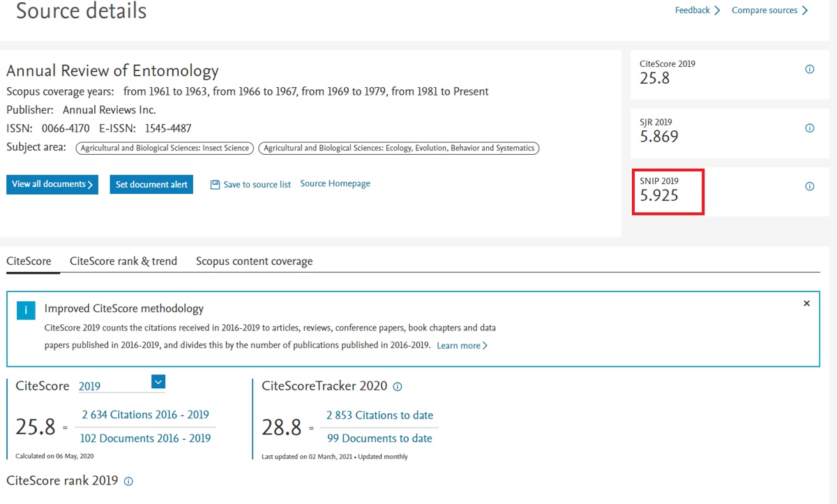Switch to the CiteScore tab
The width and height of the screenshot is (837, 504).
click(29, 261)
